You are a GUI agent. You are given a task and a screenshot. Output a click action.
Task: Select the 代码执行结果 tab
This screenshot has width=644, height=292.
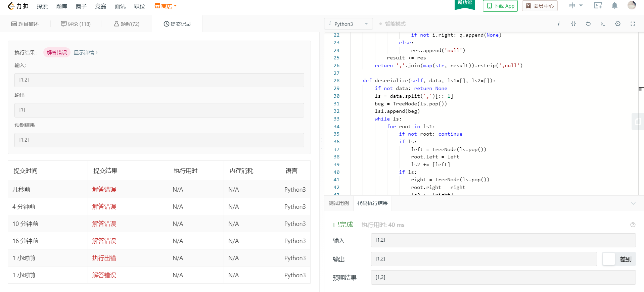pos(372,203)
